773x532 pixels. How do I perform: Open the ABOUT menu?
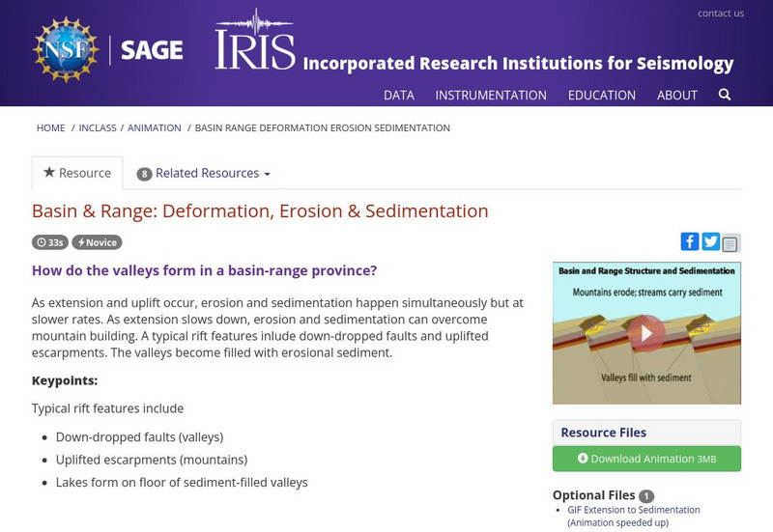pyautogui.click(x=677, y=95)
